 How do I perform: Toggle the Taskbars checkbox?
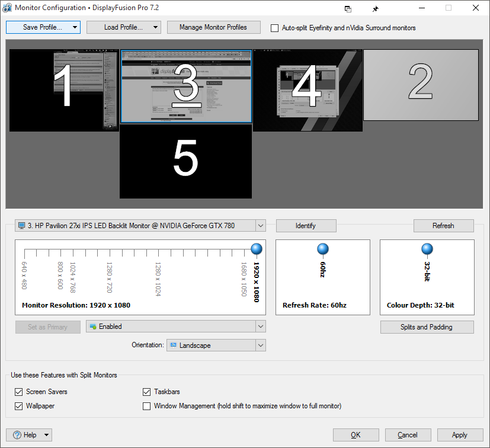(x=147, y=392)
